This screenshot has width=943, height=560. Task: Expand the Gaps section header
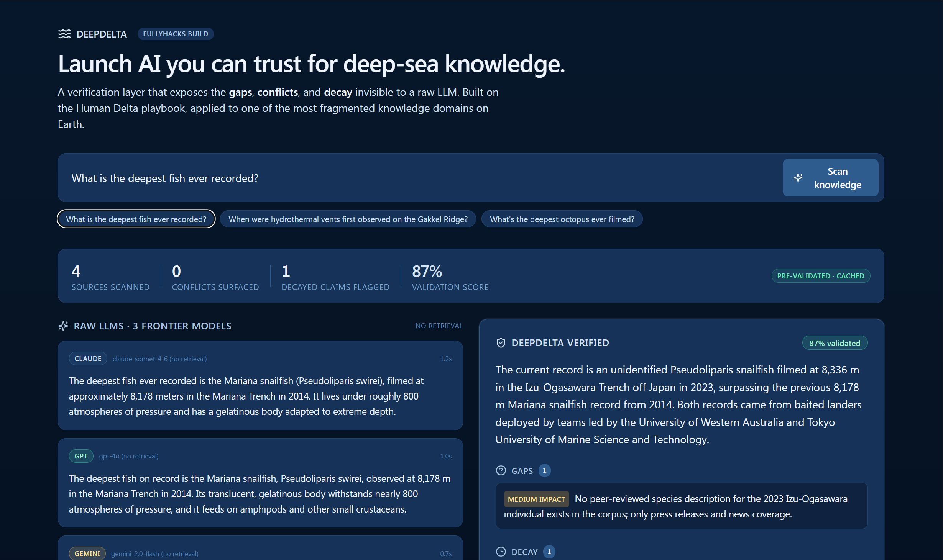pyautogui.click(x=522, y=471)
